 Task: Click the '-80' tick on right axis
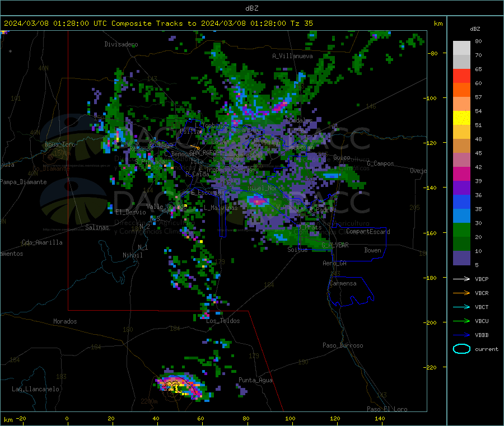tap(432, 53)
